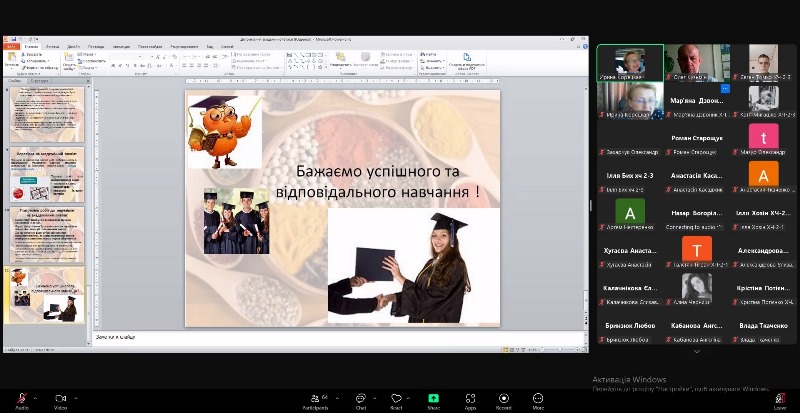
Task: Start recording with the Record icon
Action: coord(503,398)
